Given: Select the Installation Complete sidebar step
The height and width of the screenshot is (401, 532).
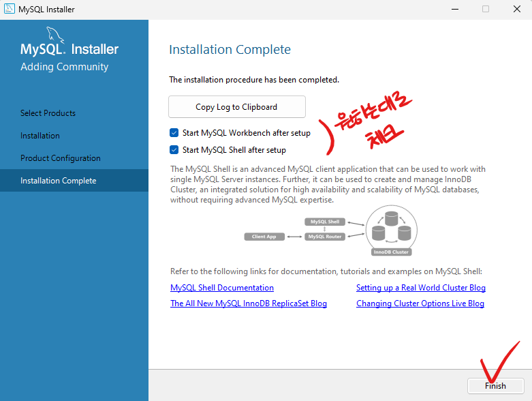Looking at the screenshot, I should click(74, 180).
